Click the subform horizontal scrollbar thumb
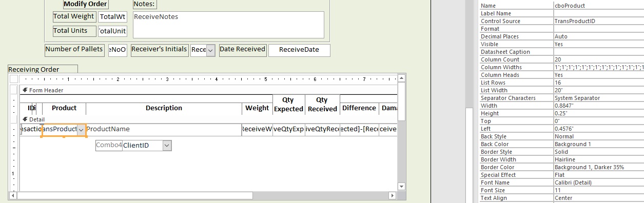 point(135,195)
